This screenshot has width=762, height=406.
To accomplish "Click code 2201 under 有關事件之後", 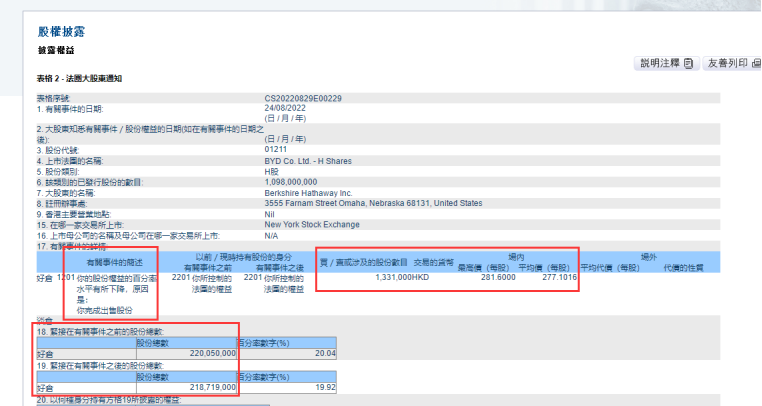I will (x=253, y=277).
